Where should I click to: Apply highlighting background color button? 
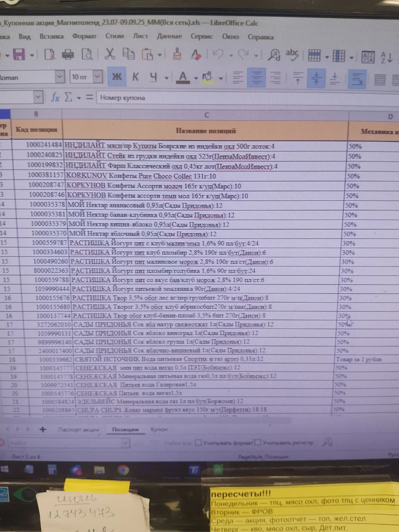(207, 77)
